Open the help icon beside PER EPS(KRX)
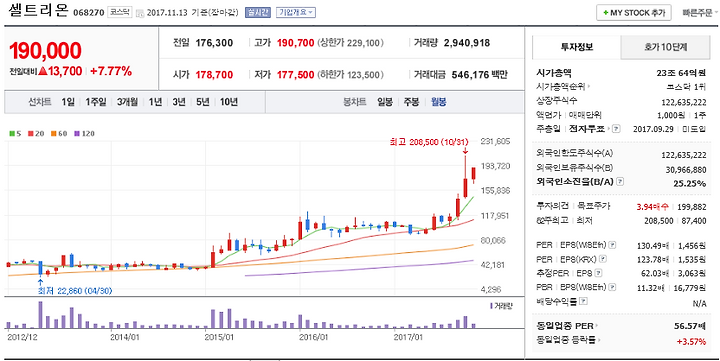Viewport: 720px width, 361px height. click(x=603, y=259)
